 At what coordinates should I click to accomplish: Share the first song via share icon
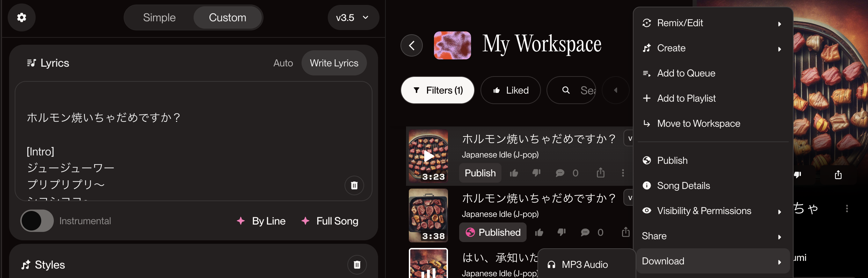click(600, 173)
